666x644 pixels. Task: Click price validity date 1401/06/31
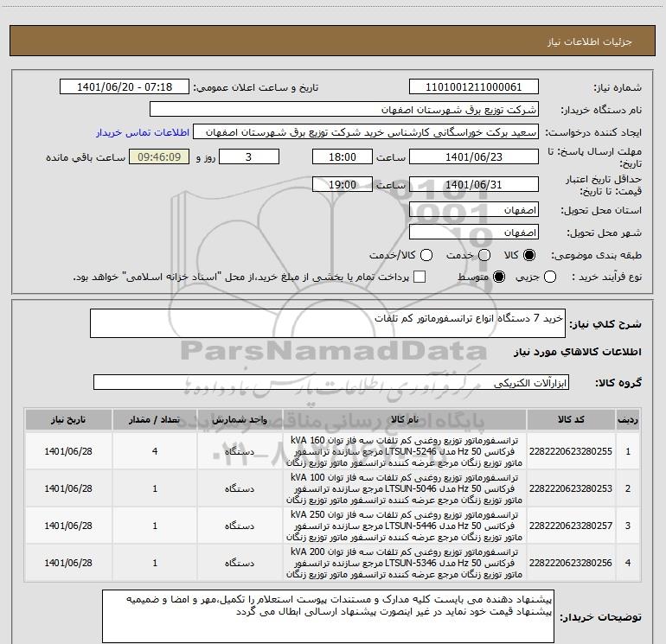click(474, 184)
